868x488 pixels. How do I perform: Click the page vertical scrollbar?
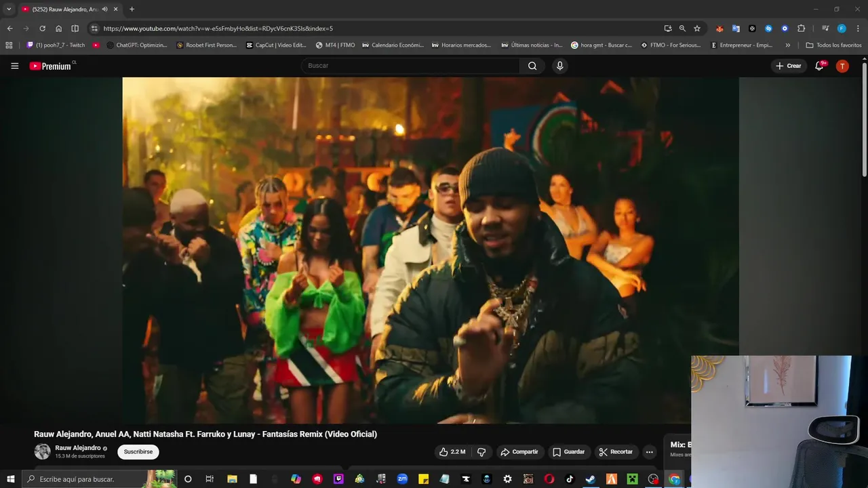[x=865, y=119]
